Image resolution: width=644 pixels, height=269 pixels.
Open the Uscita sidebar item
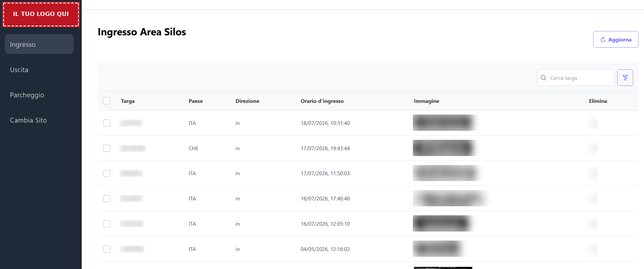pos(39,70)
